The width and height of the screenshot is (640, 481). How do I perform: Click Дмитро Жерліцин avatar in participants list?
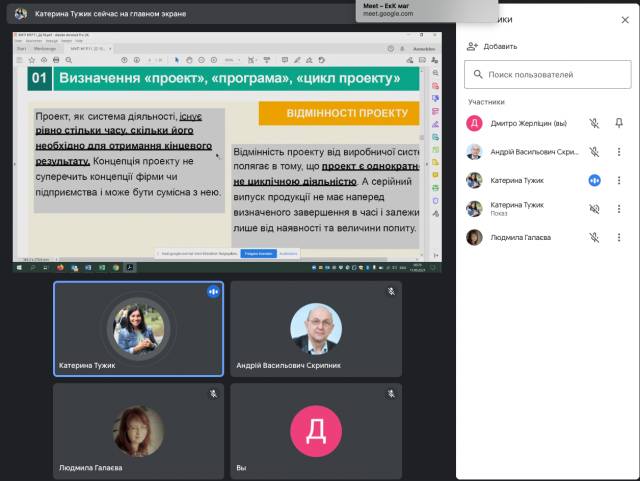click(x=475, y=123)
